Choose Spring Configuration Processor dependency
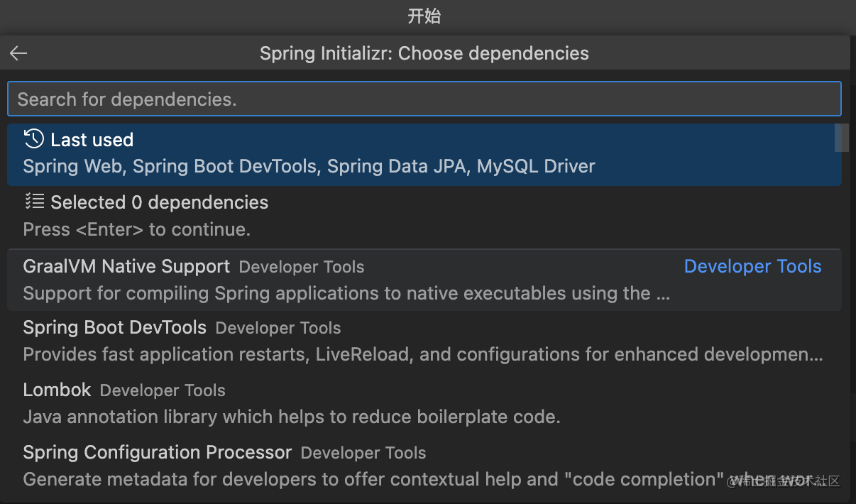The height and width of the screenshot is (504, 856). (157, 452)
